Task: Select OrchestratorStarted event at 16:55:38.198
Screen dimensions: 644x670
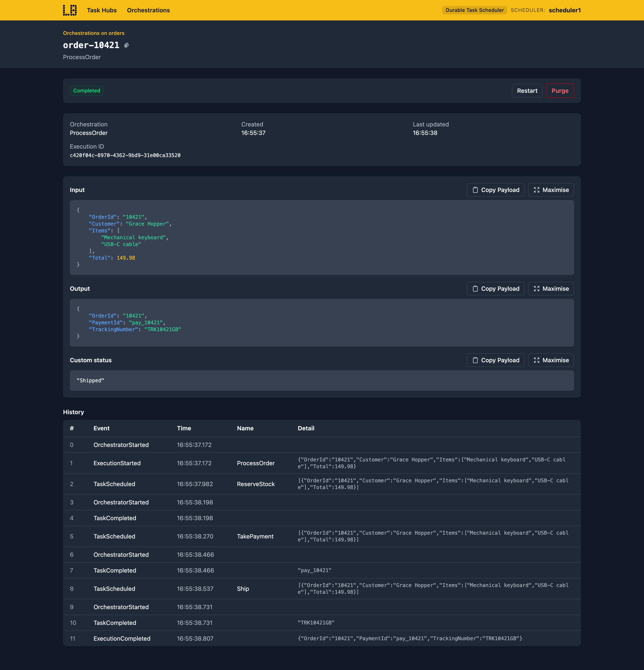Action: (121, 502)
